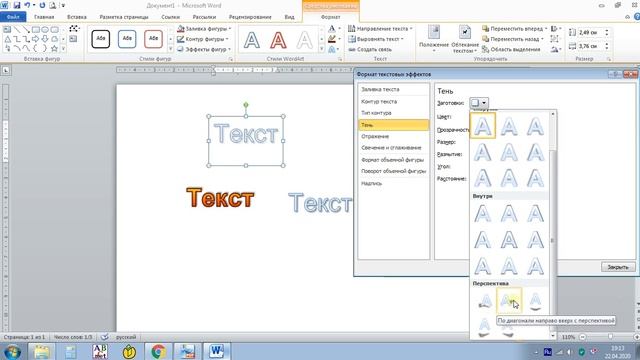Click Закрыть button in dialog
The image size is (640, 360).
[x=618, y=267]
